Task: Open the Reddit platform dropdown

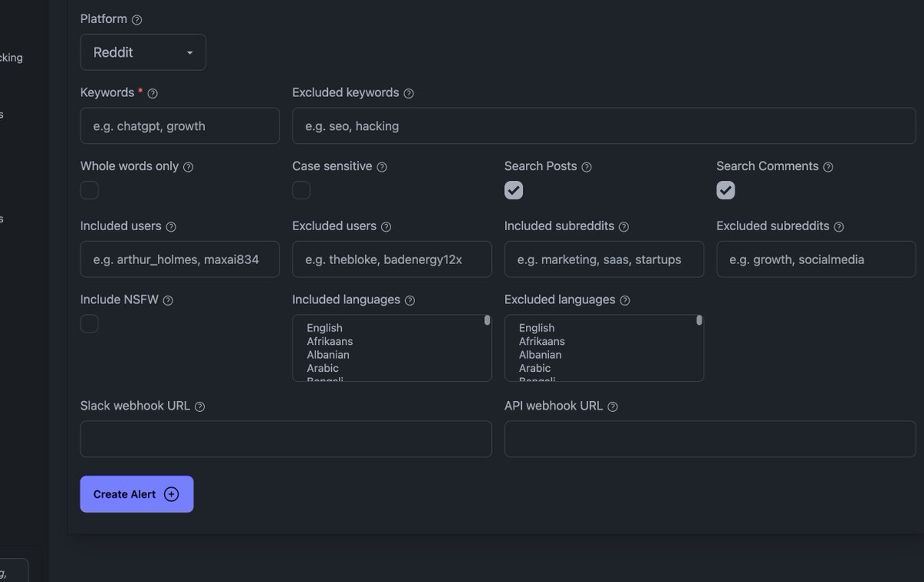Action: [142, 52]
